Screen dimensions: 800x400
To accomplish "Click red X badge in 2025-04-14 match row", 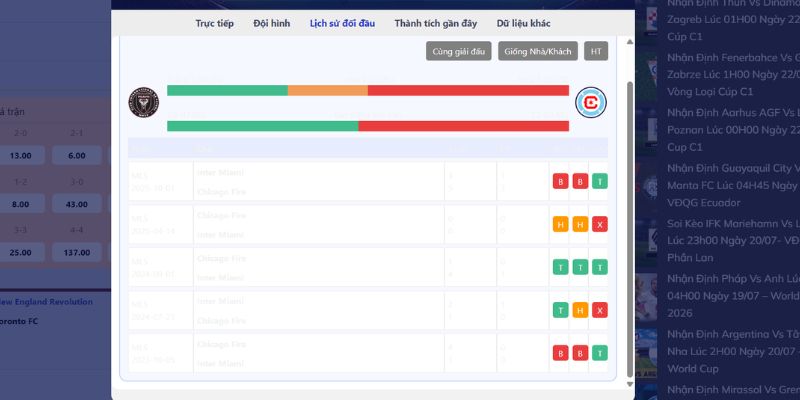I will click(600, 224).
